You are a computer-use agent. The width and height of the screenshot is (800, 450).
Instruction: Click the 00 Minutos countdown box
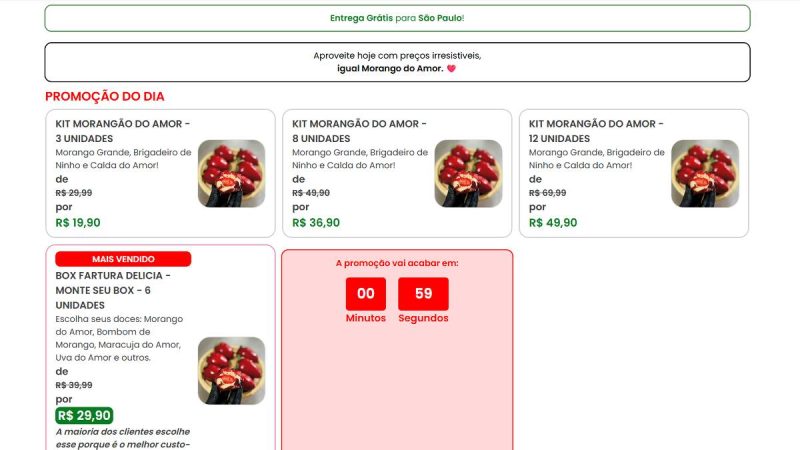366,294
